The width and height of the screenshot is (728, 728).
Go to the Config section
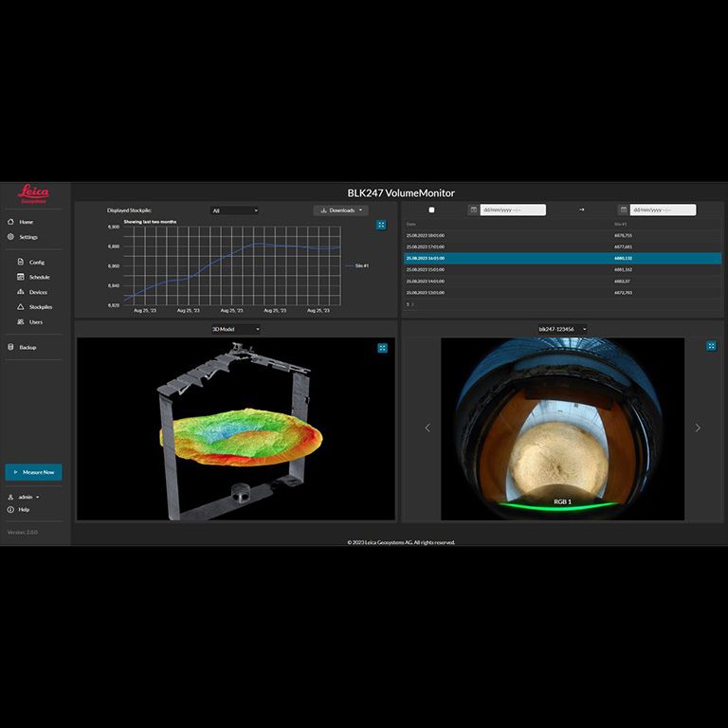(x=36, y=263)
